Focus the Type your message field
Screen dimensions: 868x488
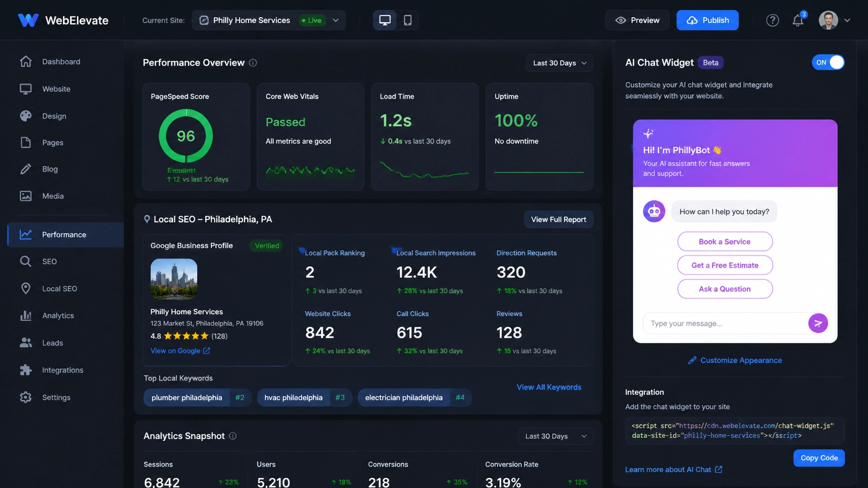[x=724, y=323]
